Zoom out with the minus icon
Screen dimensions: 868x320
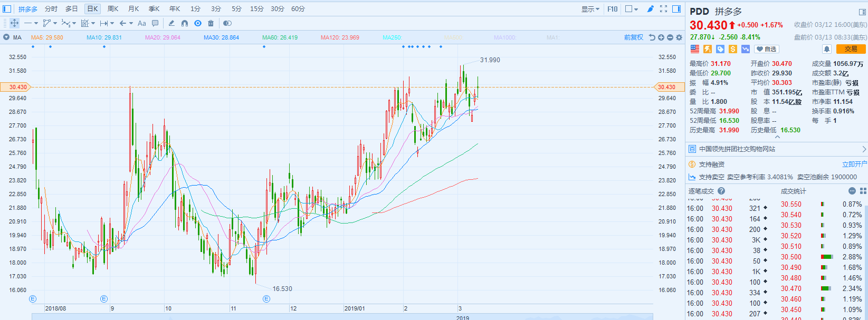(670, 37)
